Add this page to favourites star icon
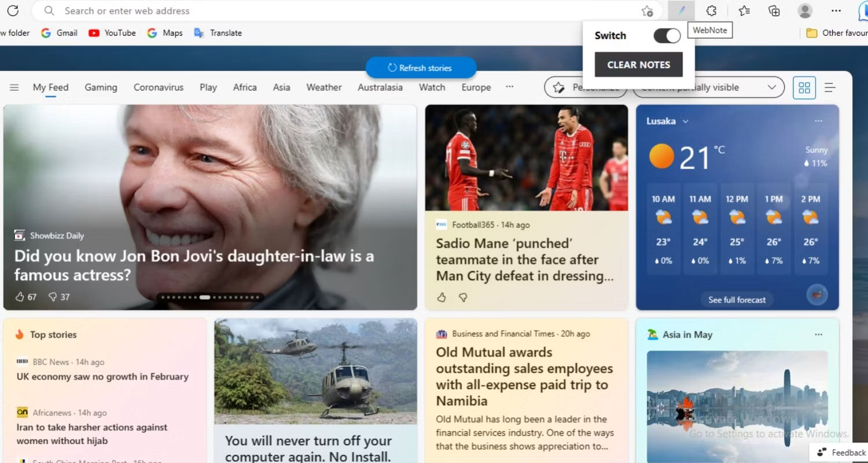Screen dimensions: 868x463 tap(647, 11)
